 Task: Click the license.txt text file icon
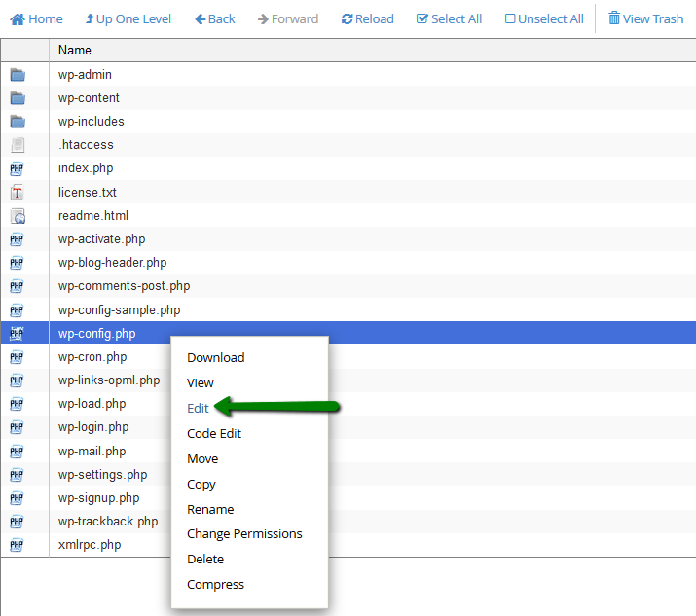click(x=17, y=192)
